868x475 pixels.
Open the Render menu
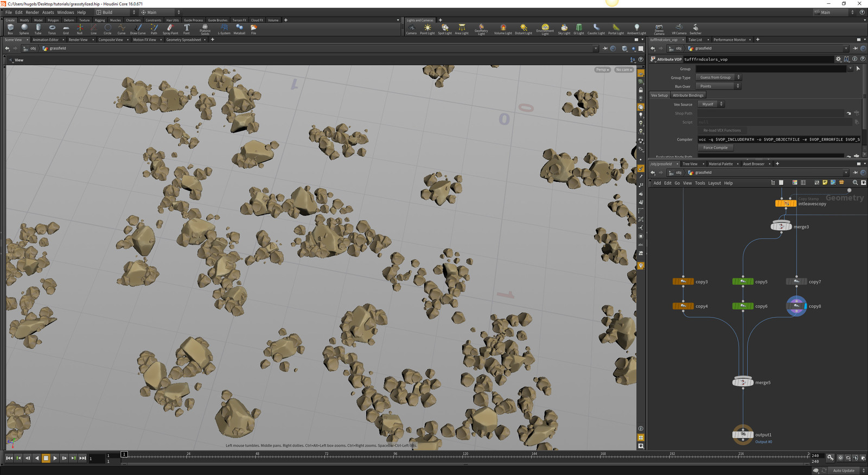click(x=33, y=12)
